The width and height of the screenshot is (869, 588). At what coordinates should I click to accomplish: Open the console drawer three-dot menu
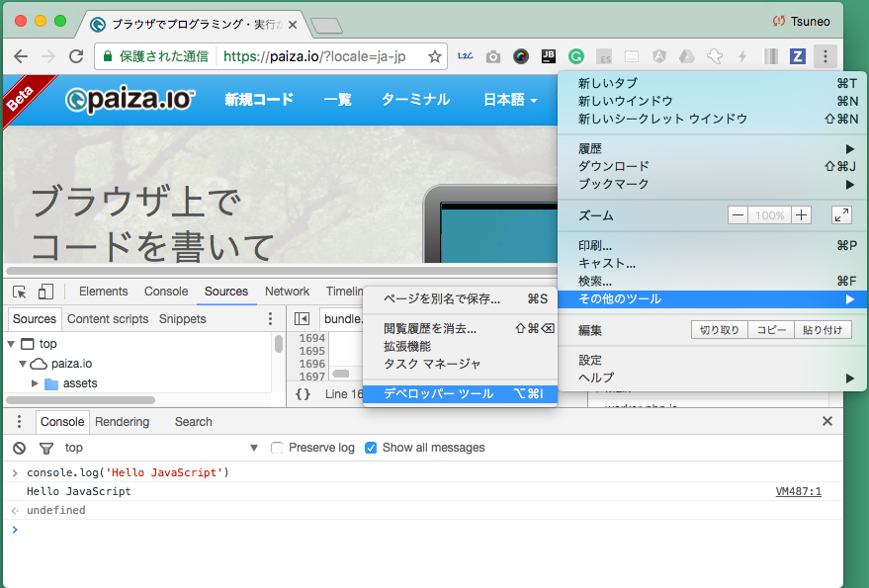click(20, 422)
